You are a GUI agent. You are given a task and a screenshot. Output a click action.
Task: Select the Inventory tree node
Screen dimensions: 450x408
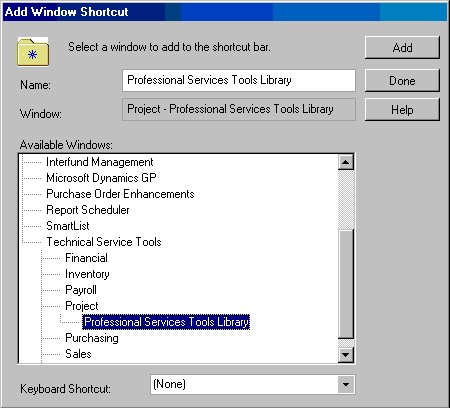click(x=87, y=274)
